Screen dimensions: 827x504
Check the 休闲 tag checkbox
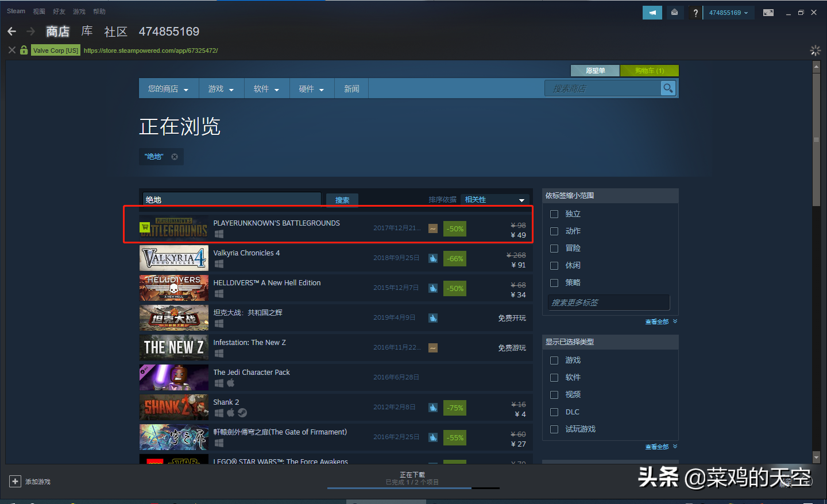pos(554,266)
